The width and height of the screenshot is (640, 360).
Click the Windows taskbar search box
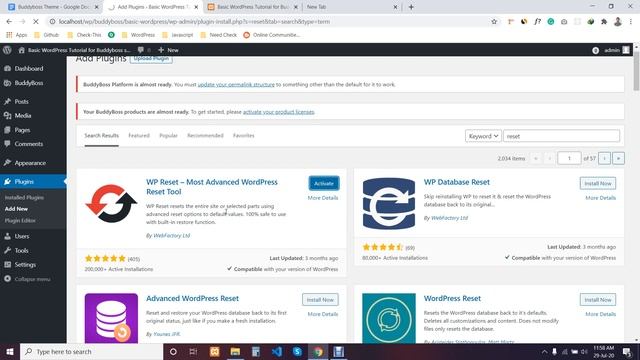pos(91,351)
